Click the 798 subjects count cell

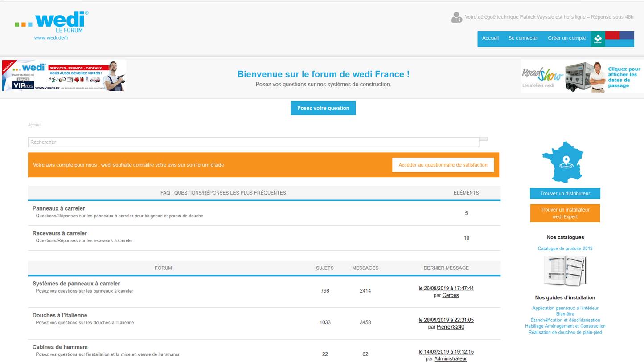pyautogui.click(x=325, y=291)
